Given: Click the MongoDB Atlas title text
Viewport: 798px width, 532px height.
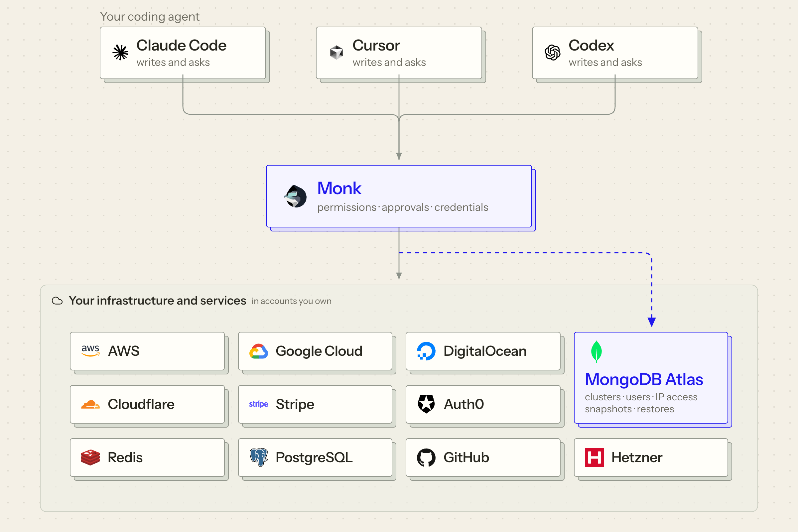Looking at the screenshot, I should [x=644, y=379].
